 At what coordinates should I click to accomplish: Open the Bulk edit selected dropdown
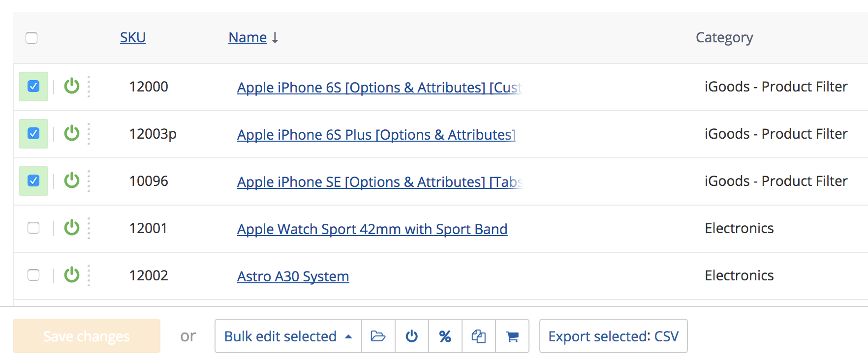pos(288,336)
